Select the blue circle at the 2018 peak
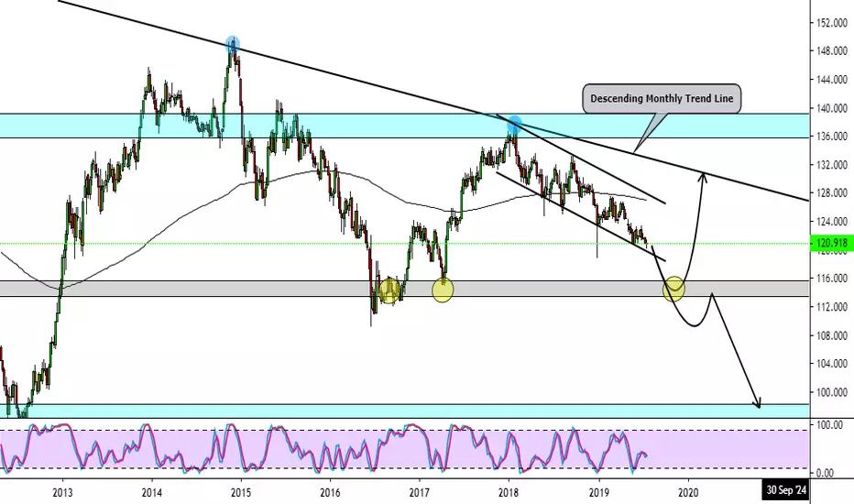This screenshot has height=504, width=854. click(514, 125)
